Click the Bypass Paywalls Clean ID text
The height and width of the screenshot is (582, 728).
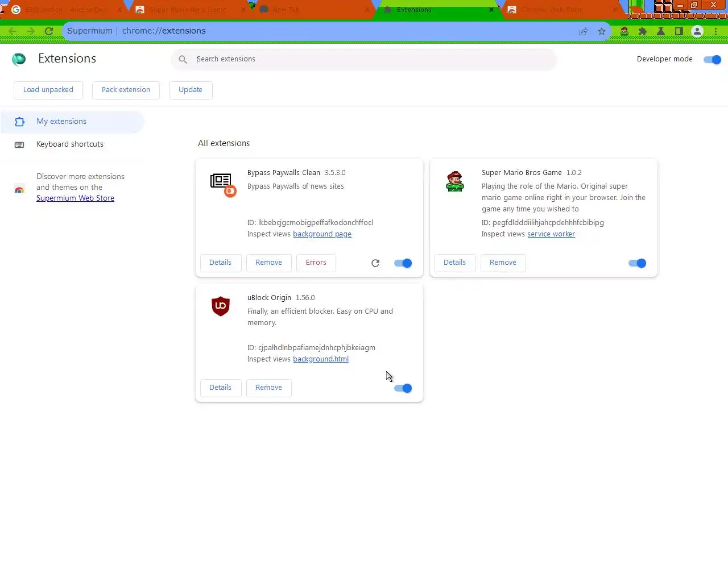310,223
